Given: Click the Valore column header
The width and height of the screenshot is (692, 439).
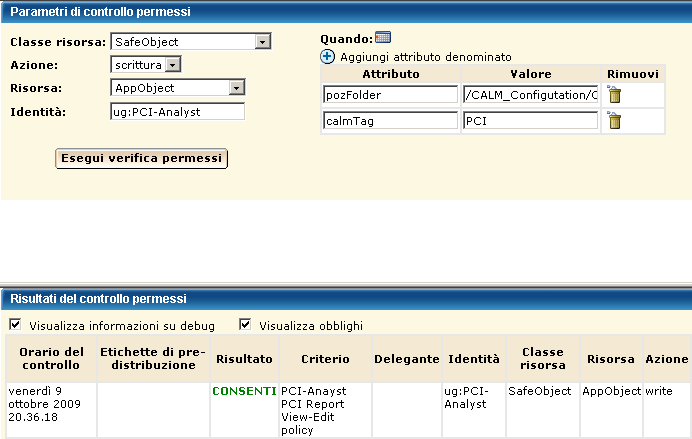Looking at the screenshot, I should [x=530, y=74].
